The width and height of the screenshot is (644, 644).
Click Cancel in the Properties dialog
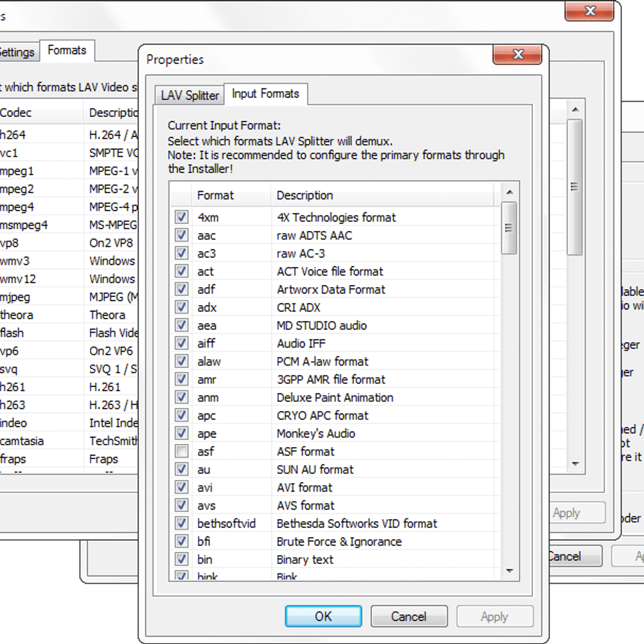point(409,617)
